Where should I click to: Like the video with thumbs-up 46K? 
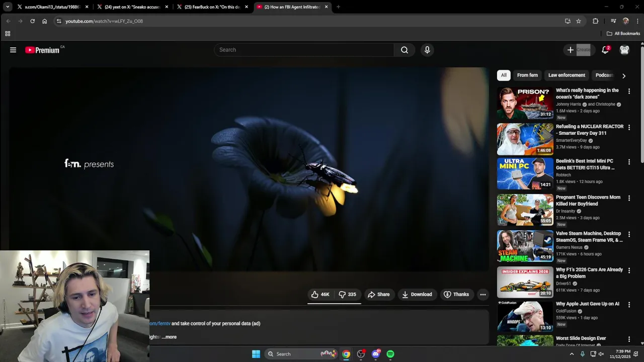(x=320, y=295)
